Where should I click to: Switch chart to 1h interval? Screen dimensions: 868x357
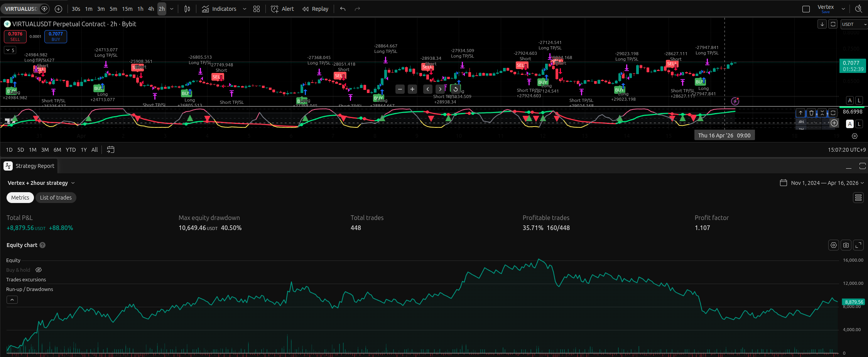[140, 8]
